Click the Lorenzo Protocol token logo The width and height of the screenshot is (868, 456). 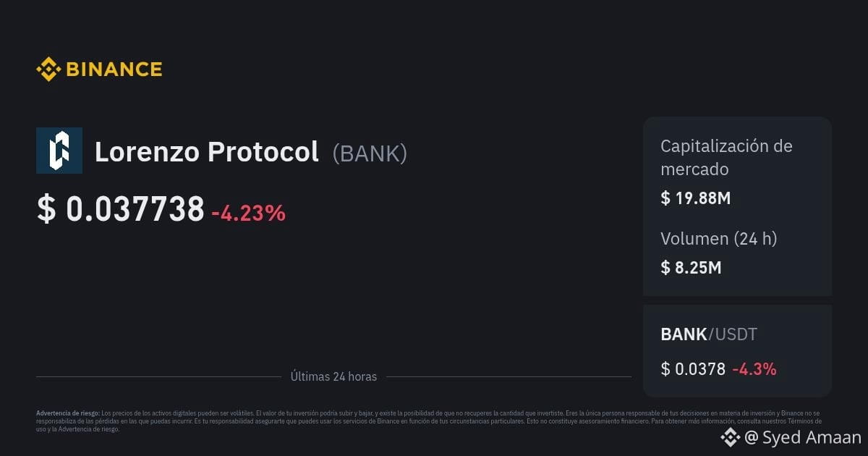click(59, 151)
